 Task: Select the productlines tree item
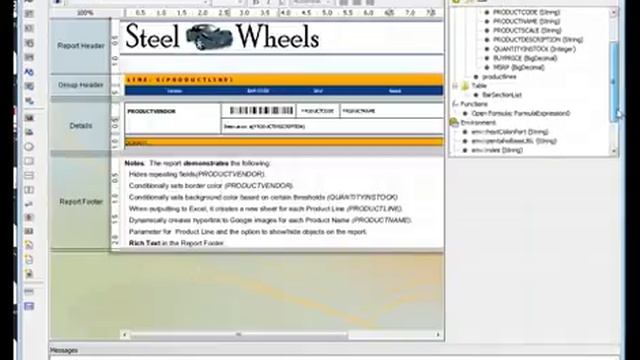[x=499, y=77]
